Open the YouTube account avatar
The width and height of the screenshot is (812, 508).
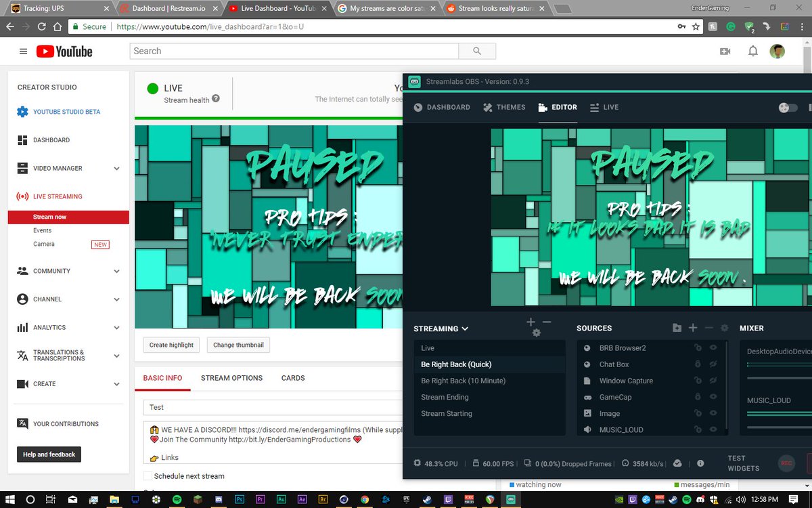tap(777, 51)
